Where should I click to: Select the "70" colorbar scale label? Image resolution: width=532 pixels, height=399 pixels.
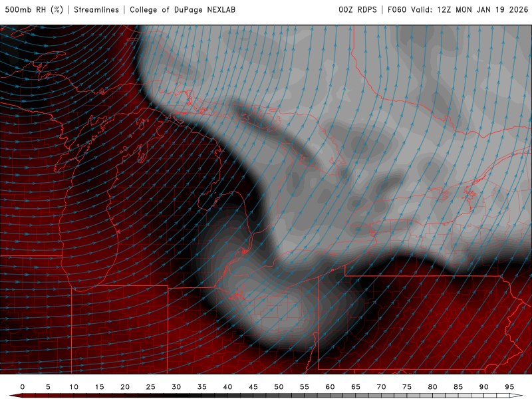381,387
